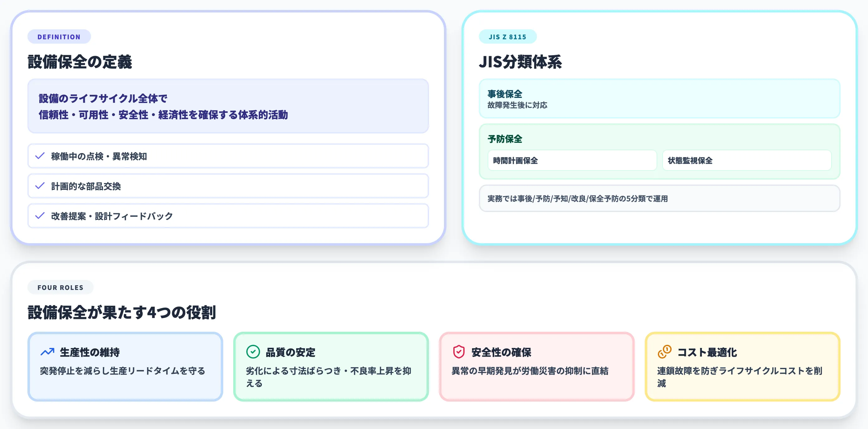
Task: Click the shield badge inside the 安全性の確保 card
Action: [459, 352]
